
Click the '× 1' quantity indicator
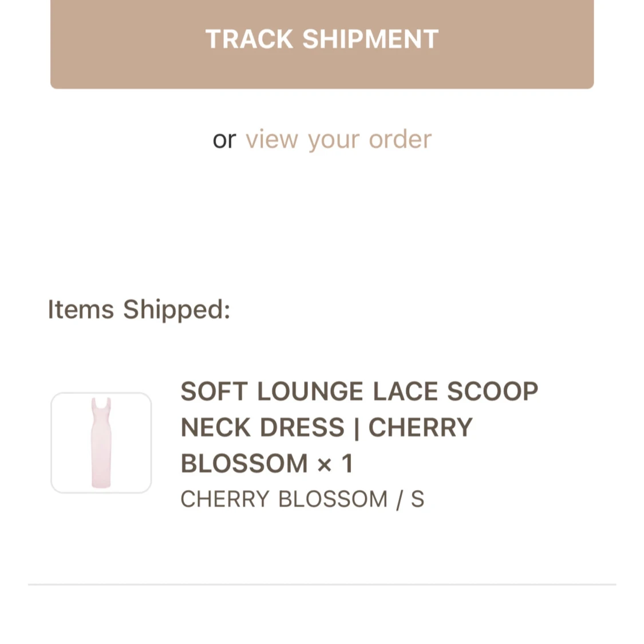tap(335, 463)
